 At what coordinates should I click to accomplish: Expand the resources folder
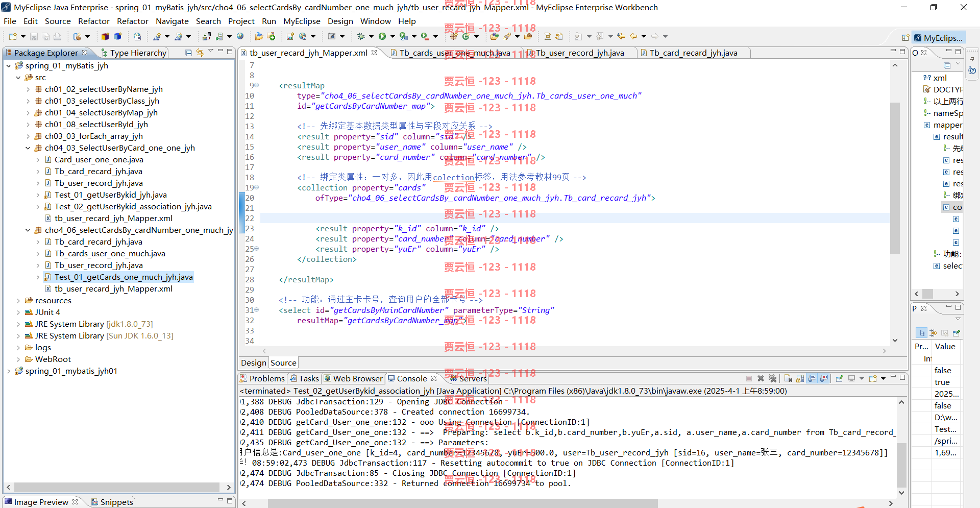pyautogui.click(x=18, y=301)
